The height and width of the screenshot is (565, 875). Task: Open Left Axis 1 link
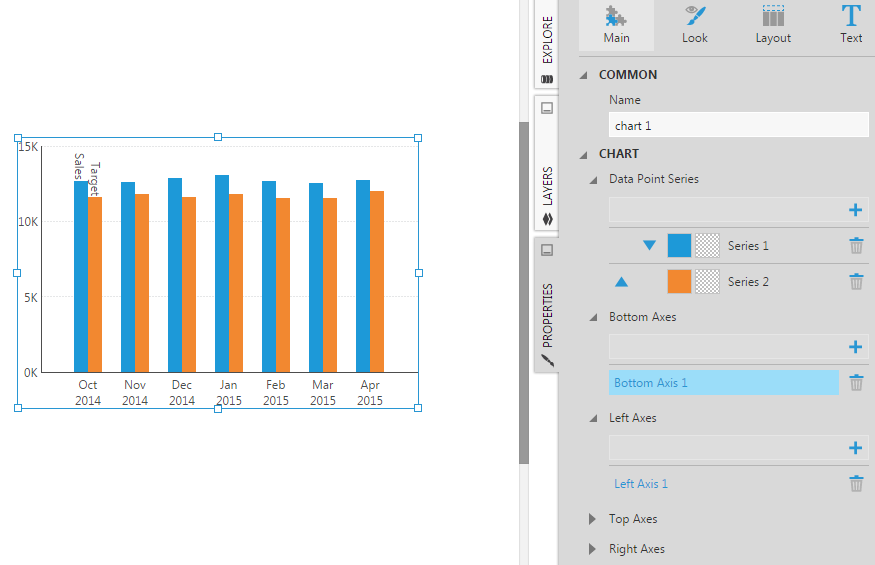[x=641, y=484]
